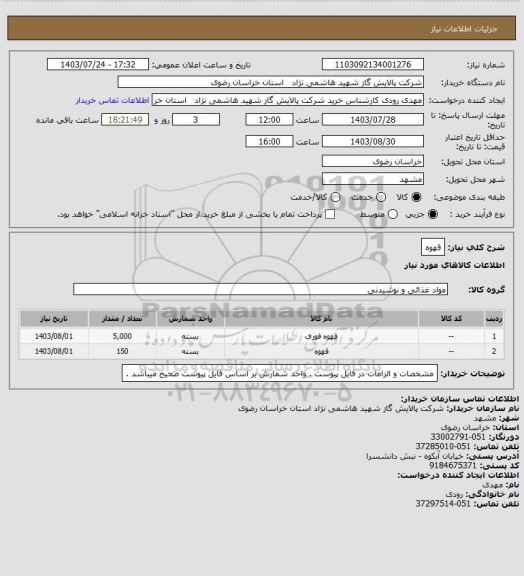Click response deadline date 1403/07/28
Viewport: 524px width, 576px height.
[373, 120]
